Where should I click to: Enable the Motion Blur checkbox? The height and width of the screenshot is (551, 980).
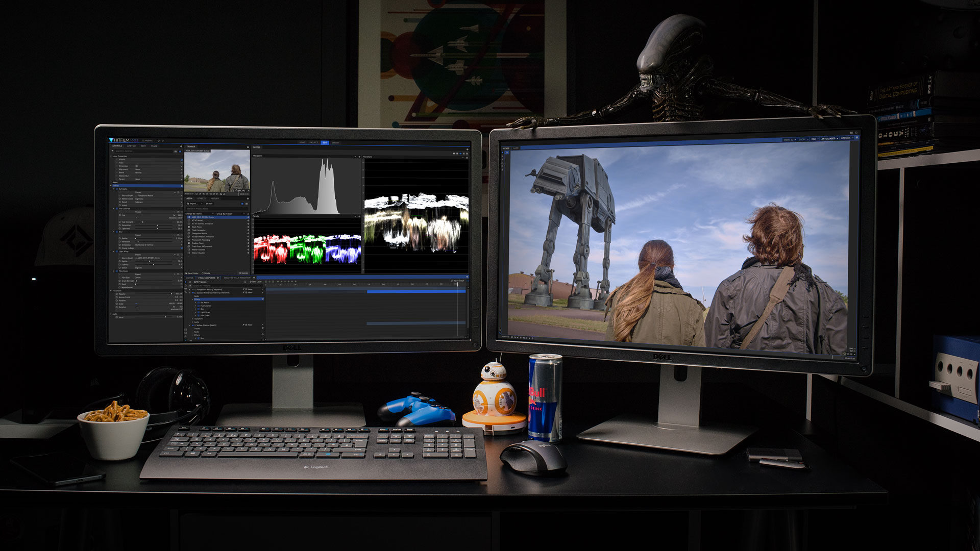point(182,176)
